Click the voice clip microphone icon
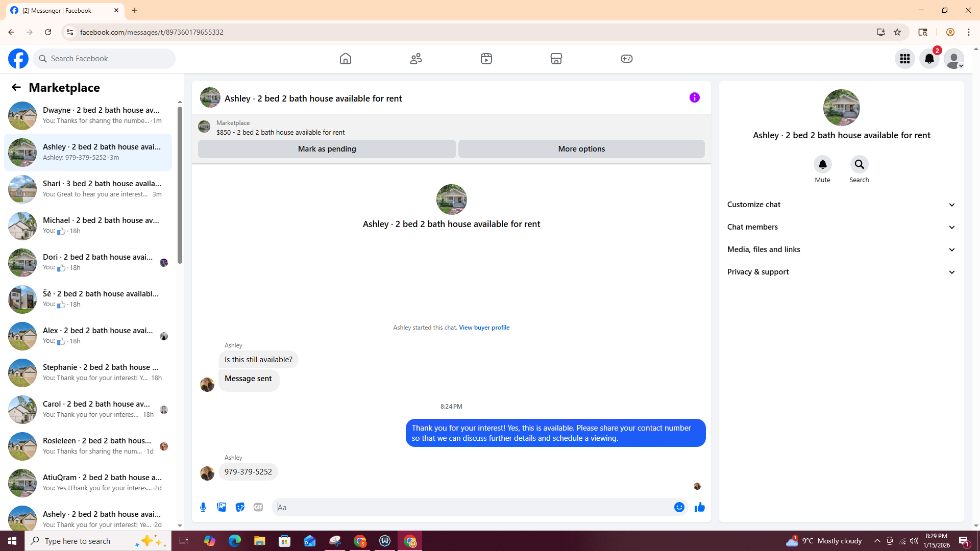980x551 pixels. click(x=203, y=507)
